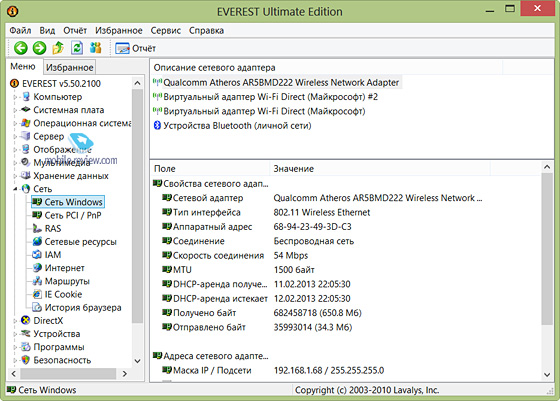
Task: Select the Операционная система Windows flag icon
Action: click(x=26, y=123)
